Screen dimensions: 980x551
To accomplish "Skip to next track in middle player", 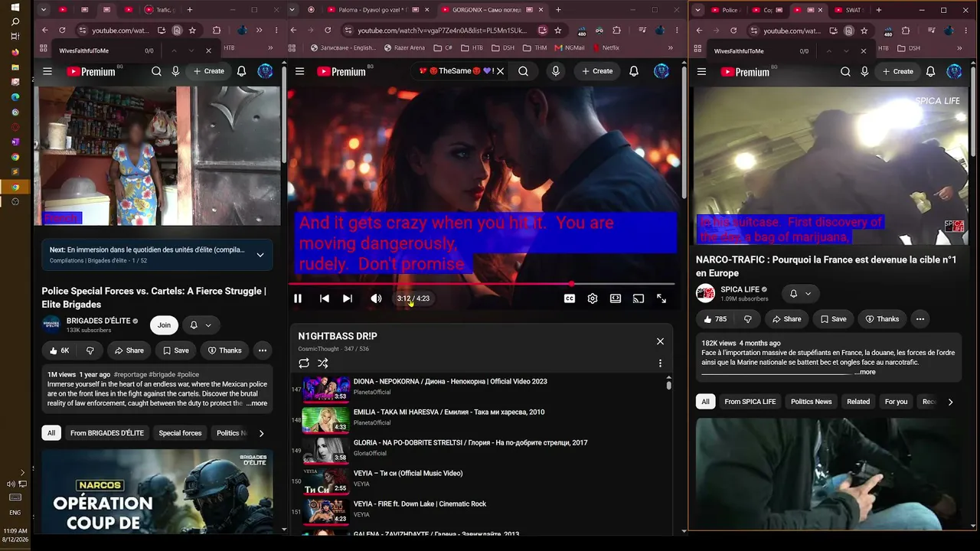I will [x=348, y=298].
